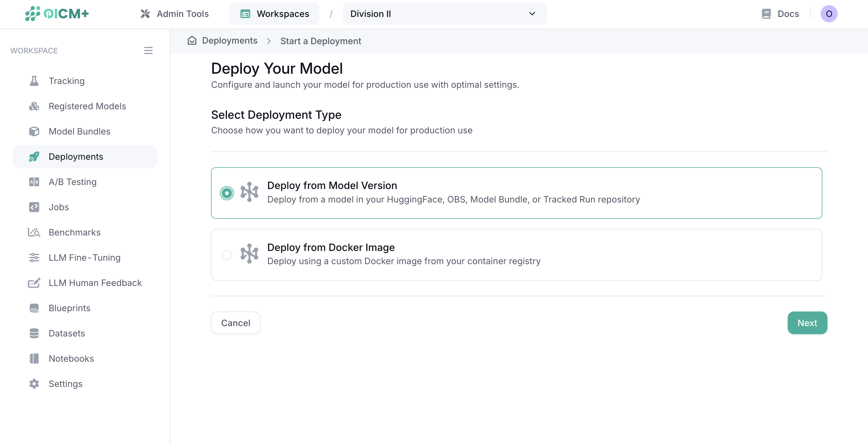Select the Tracking sidebar icon
Viewport: 868px width, 444px height.
pyautogui.click(x=34, y=81)
